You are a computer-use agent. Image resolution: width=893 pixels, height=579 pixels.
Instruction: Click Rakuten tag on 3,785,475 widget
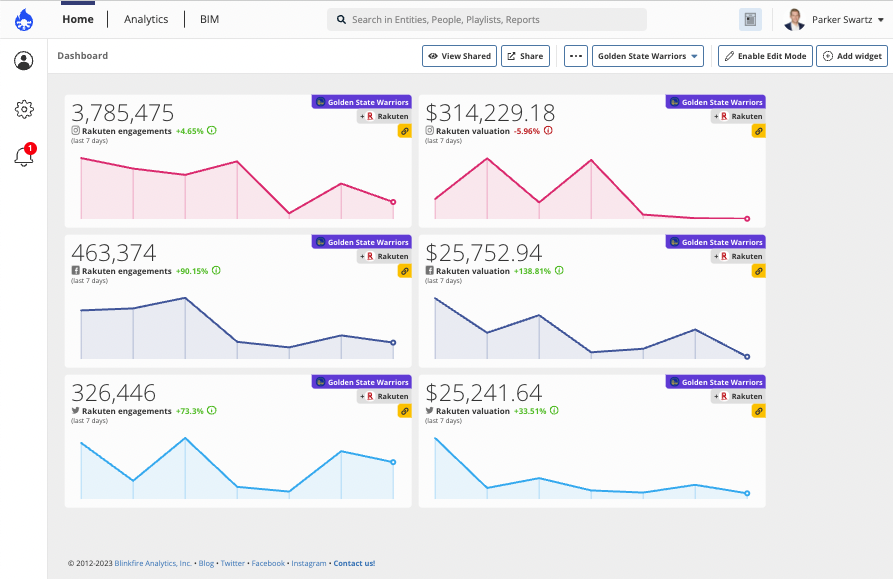click(x=384, y=116)
